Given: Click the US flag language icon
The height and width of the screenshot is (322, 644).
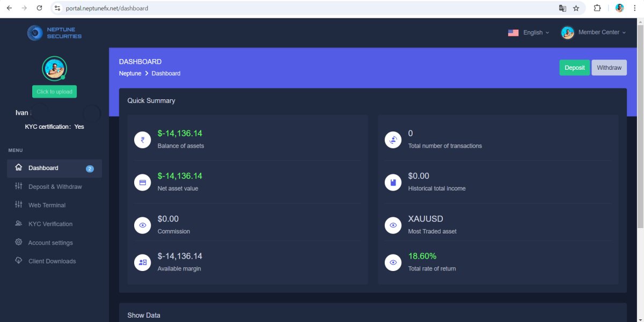Looking at the screenshot, I should pyautogui.click(x=513, y=33).
